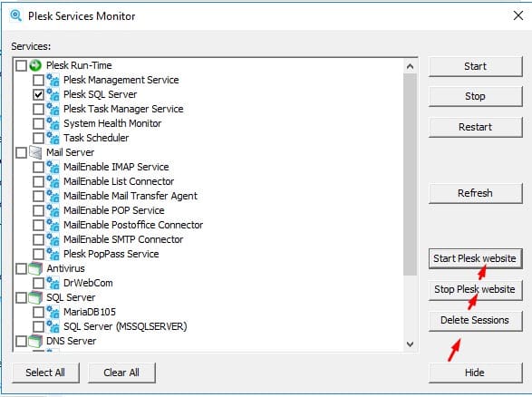Click the Antivirus group icon

[35, 268]
